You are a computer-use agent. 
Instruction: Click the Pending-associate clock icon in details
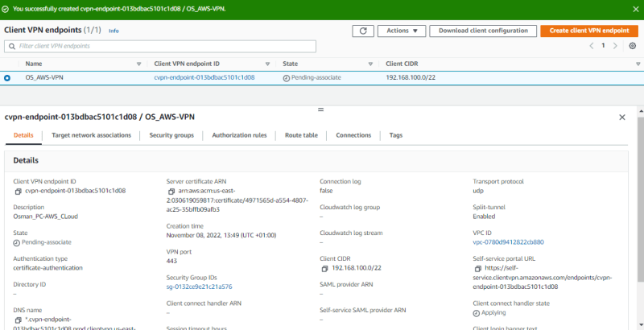pyautogui.click(x=16, y=242)
